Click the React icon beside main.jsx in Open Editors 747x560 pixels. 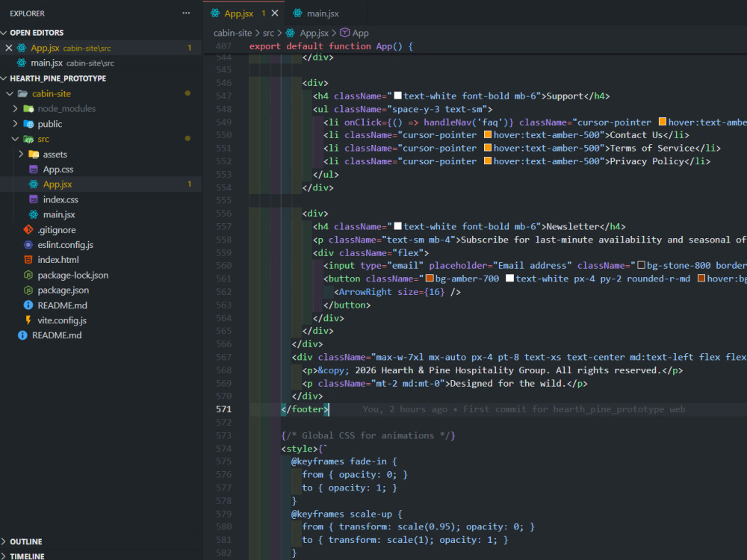22,63
